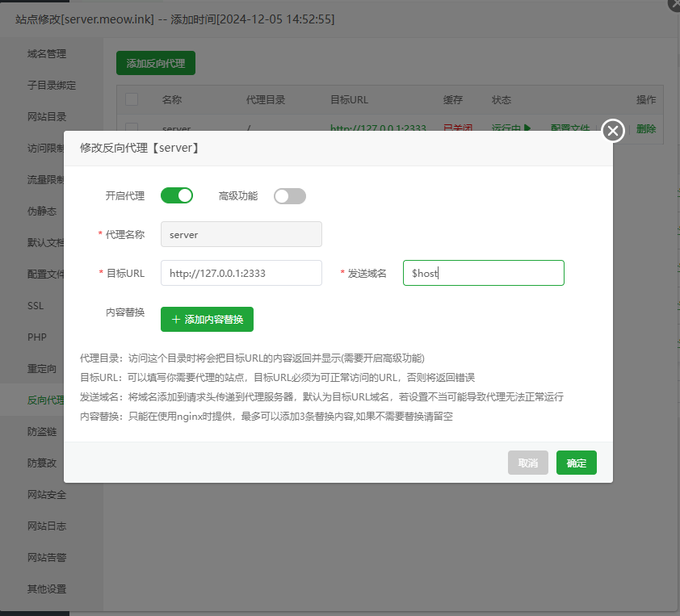Click the 删除 link in server row
Screen dimensions: 680x616
pos(646,128)
